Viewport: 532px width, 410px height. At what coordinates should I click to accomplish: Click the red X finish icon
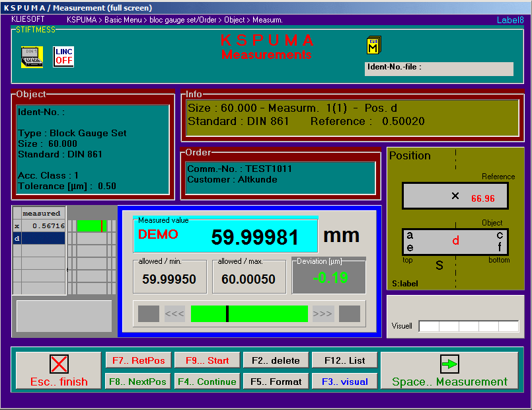click(x=59, y=364)
